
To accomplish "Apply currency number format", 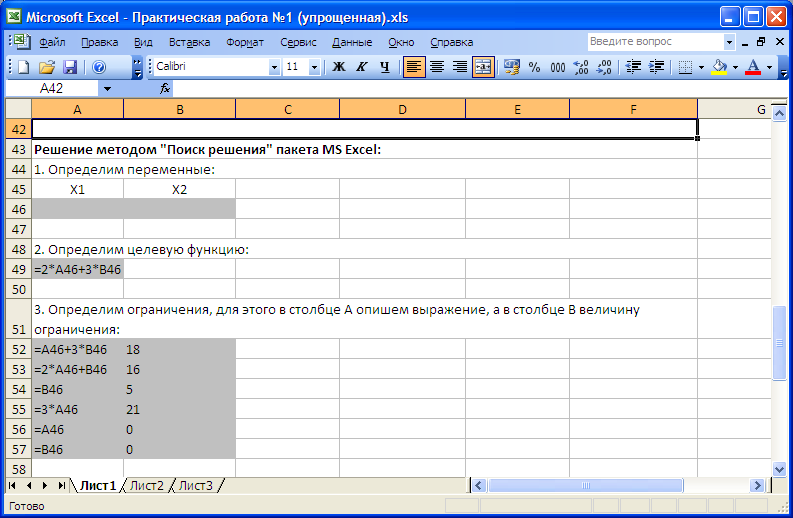I will (x=512, y=67).
